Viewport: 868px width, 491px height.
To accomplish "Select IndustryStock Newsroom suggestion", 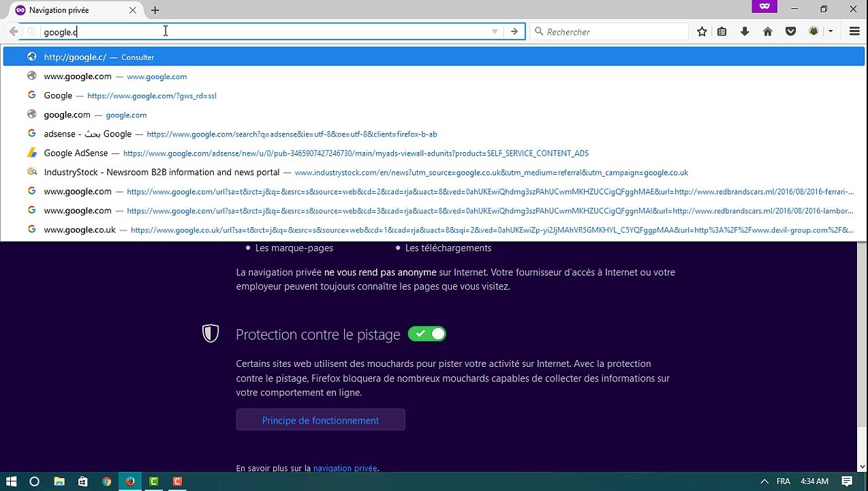I will 434,172.
